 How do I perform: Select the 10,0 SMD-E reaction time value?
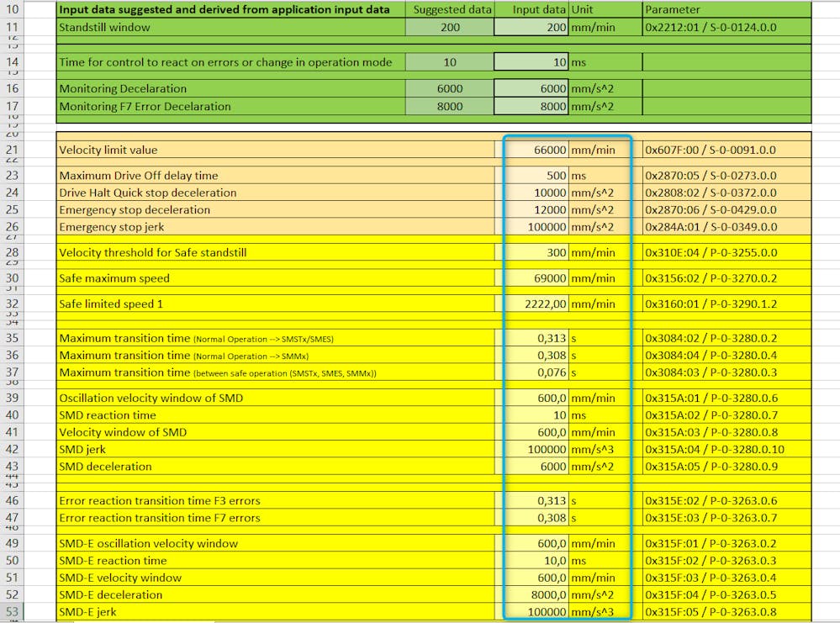click(x=531, y=561)
